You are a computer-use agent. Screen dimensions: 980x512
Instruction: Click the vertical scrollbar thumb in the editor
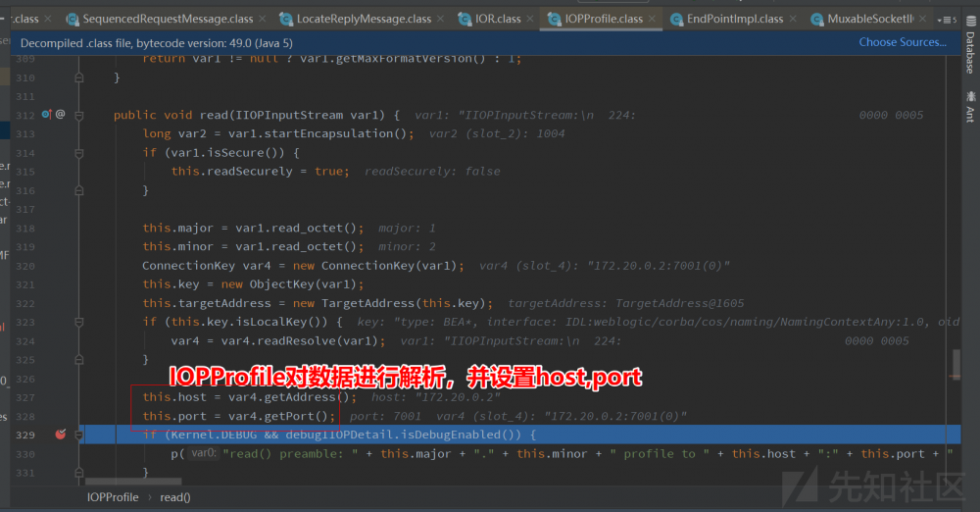pos(956,362)
